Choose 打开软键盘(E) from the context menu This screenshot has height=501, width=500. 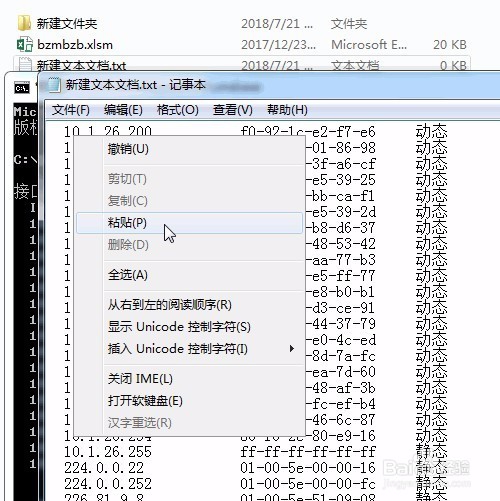(x=189, y=401)
